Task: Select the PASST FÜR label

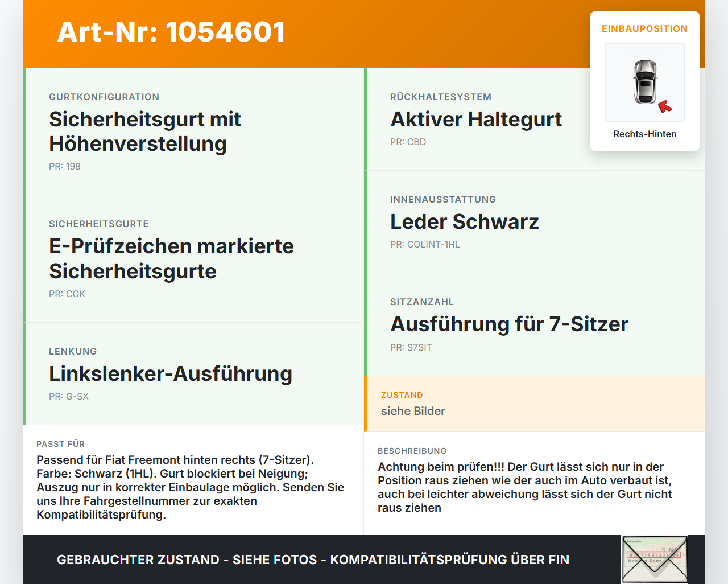Action: (61, 444)
